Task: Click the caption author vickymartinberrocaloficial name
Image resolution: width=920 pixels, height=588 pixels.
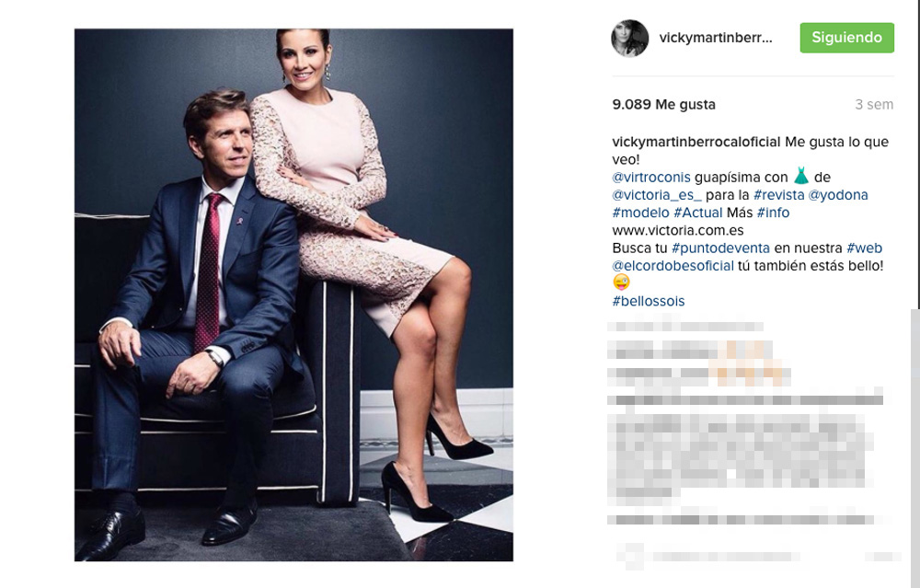Action: pyautogui.click(x=696, y=142)
